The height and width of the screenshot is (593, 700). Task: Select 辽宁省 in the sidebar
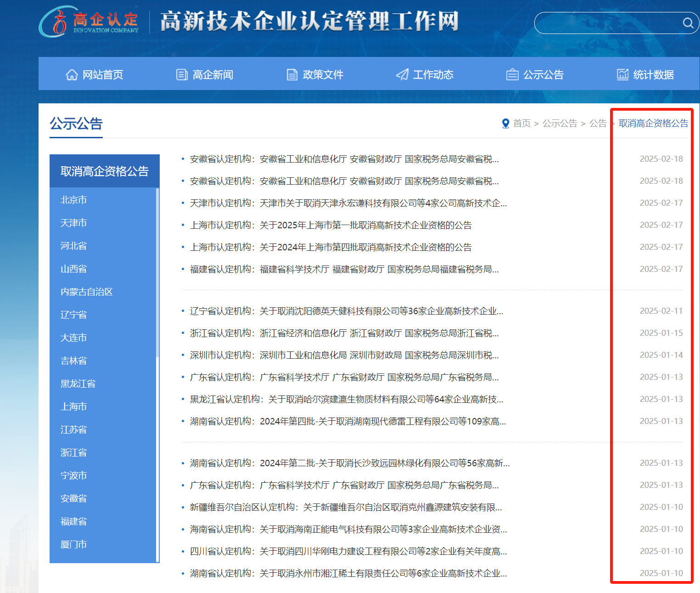(74, 315)
